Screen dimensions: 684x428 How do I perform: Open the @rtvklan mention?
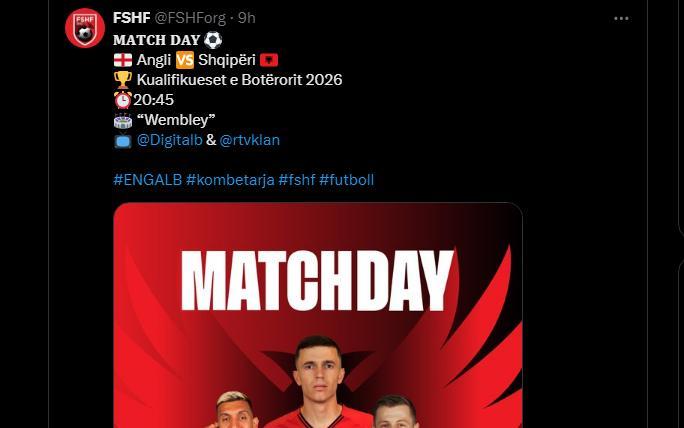(x=250, y=140)
